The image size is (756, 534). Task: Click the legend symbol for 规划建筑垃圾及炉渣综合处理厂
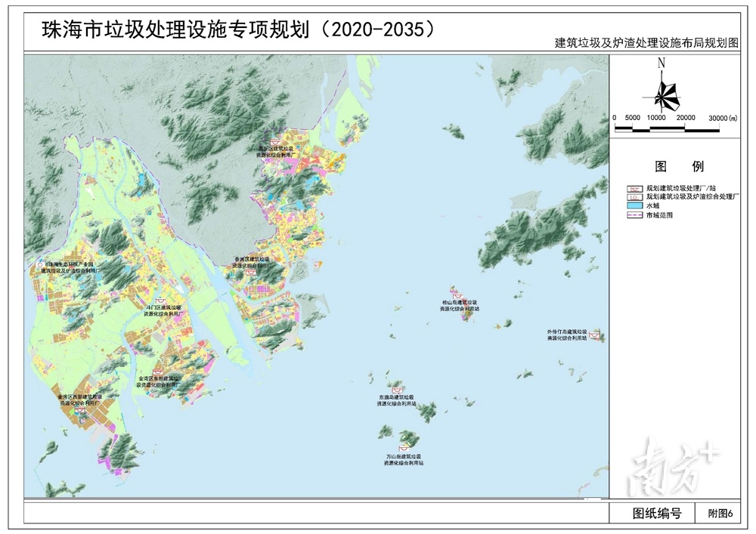pyautogui.click(x=635, y=196)
